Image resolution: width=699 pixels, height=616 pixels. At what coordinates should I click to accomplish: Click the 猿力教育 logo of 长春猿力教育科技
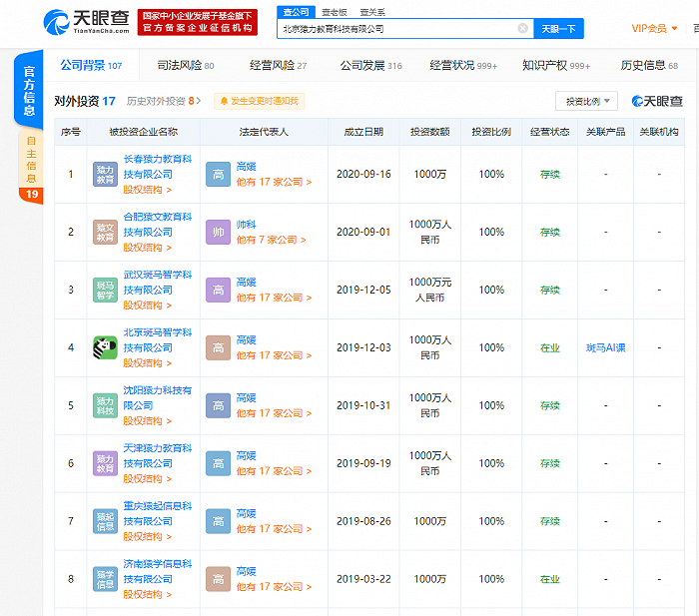[x=105, y=174]
